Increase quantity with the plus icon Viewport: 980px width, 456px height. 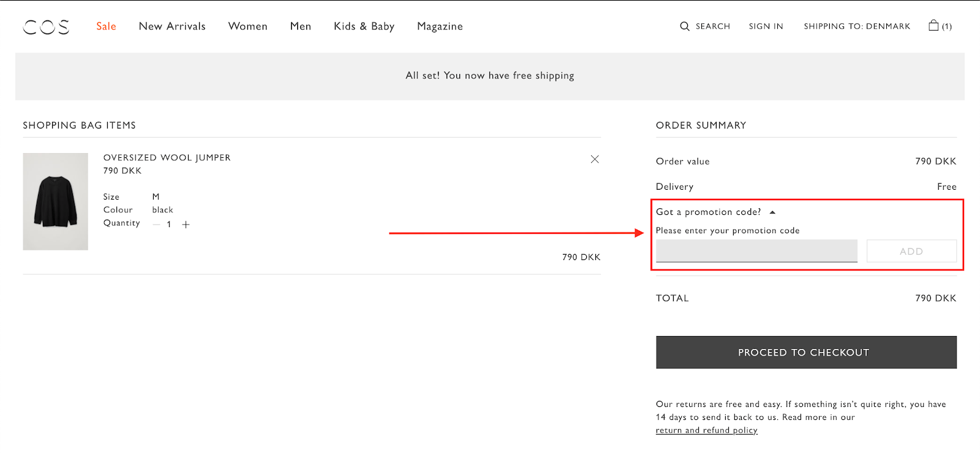[x=186, y=225]
